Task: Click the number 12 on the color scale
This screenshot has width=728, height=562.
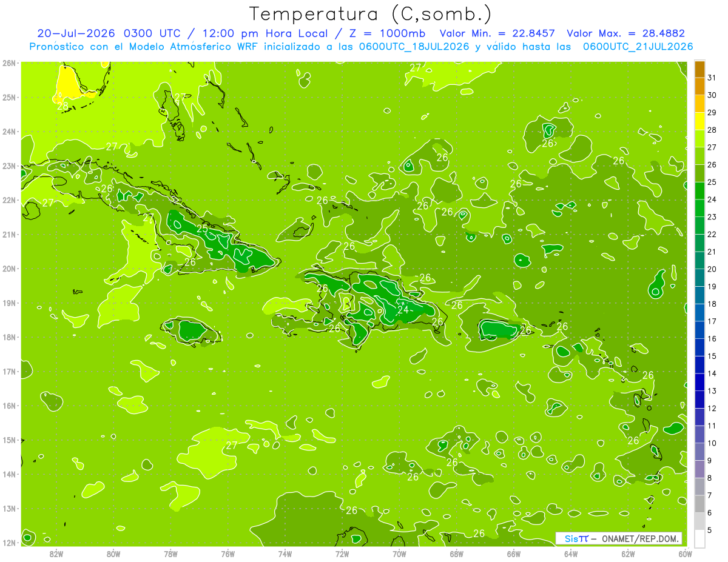Action: coord(712,408)
